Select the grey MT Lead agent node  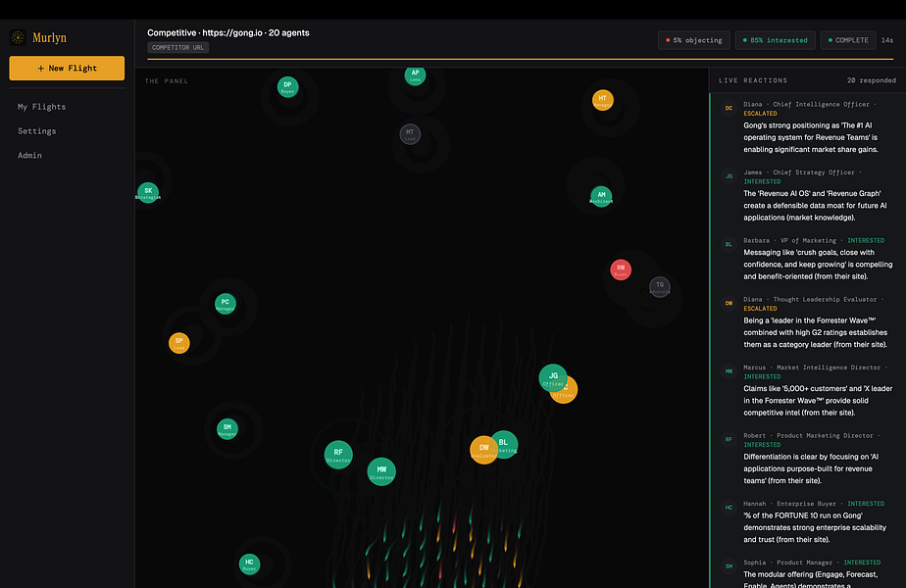coord(410,134)
